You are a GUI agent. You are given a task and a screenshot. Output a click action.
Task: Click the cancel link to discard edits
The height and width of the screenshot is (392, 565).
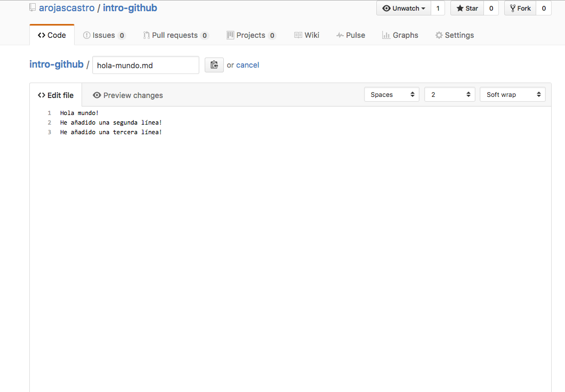(247, 65)
